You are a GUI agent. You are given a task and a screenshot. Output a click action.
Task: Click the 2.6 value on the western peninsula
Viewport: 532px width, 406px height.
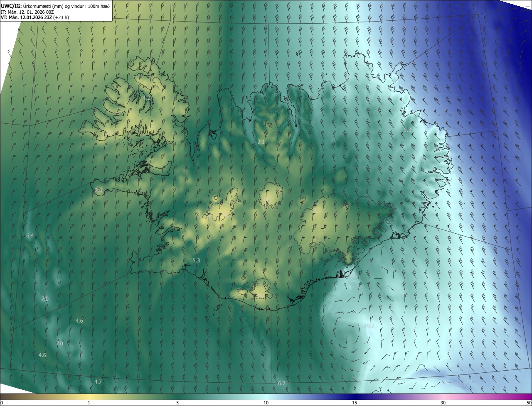coord(99,190)
